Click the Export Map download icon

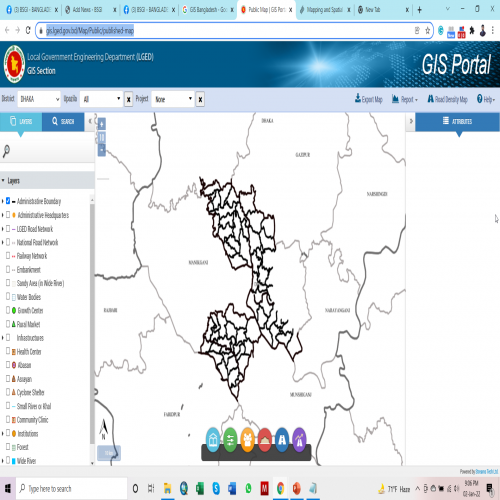point(358,98)
